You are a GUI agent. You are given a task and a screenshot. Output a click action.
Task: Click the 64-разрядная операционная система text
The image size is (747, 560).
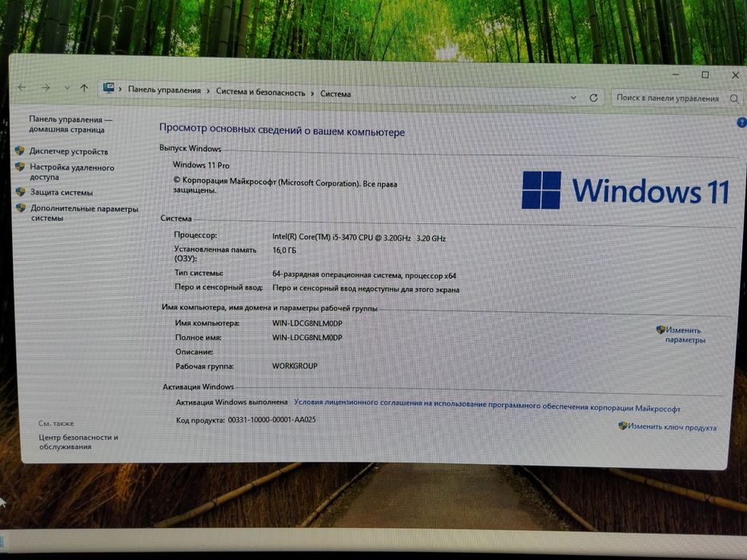point(364,274)
